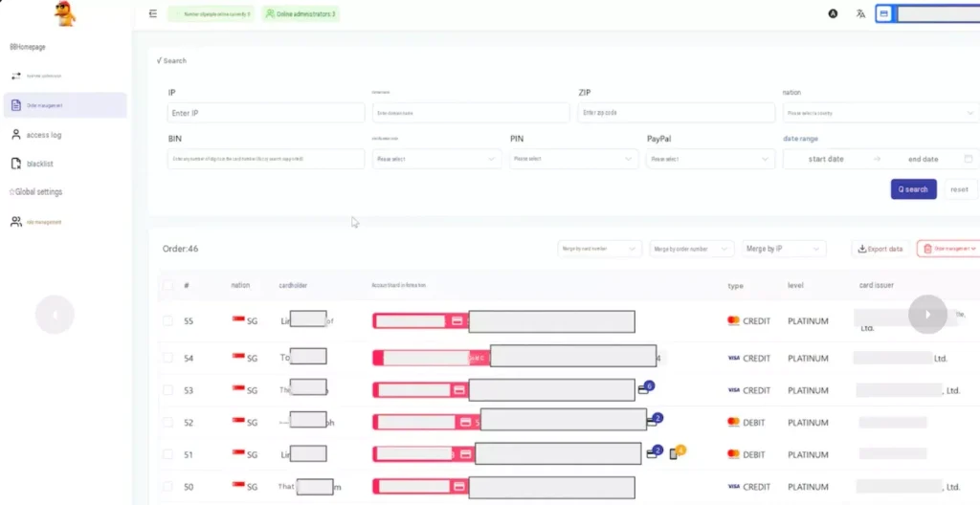Image resolution: width=980 pixels, height=505 pixels.
Task: Tick the checkbox for row 53
Action: [167, 390]
